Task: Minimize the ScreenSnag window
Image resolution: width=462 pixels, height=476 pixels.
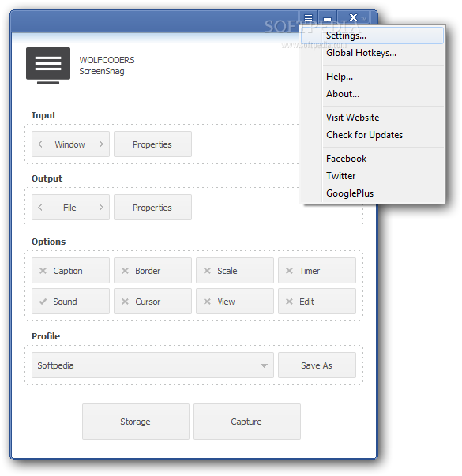Action: [327, 18]
